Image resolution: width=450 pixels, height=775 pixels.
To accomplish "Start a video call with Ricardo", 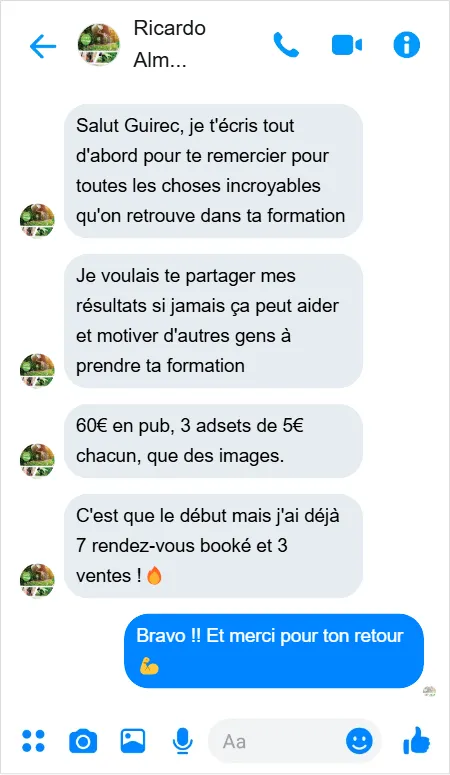I will pos(347,45).
